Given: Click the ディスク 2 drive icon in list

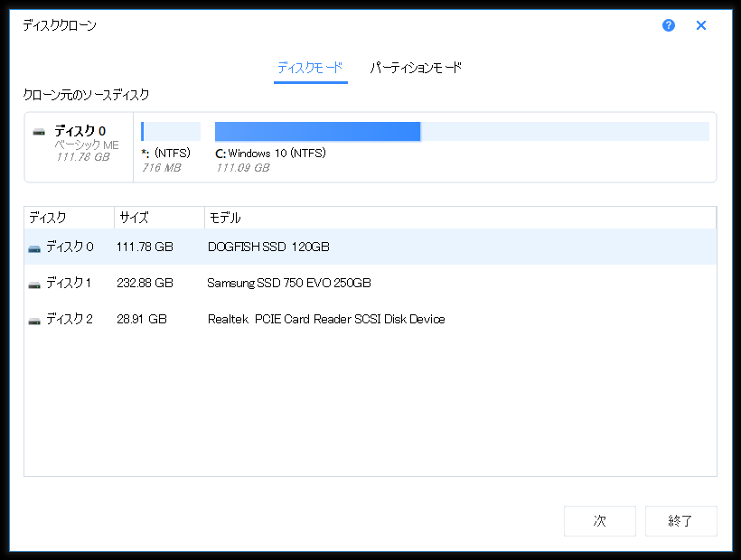Looking at the screenshot, I should pyautogui.click(x=34, y=320).
